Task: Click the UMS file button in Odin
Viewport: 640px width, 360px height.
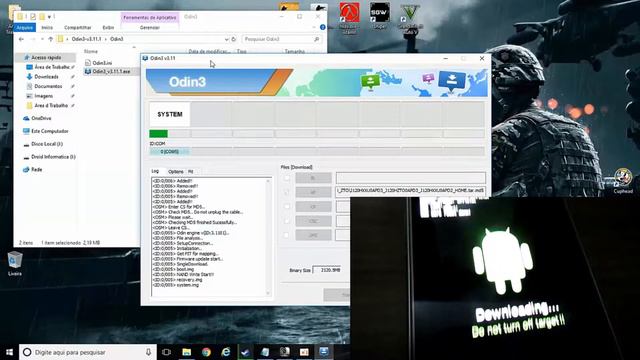Action: (313, 235)
